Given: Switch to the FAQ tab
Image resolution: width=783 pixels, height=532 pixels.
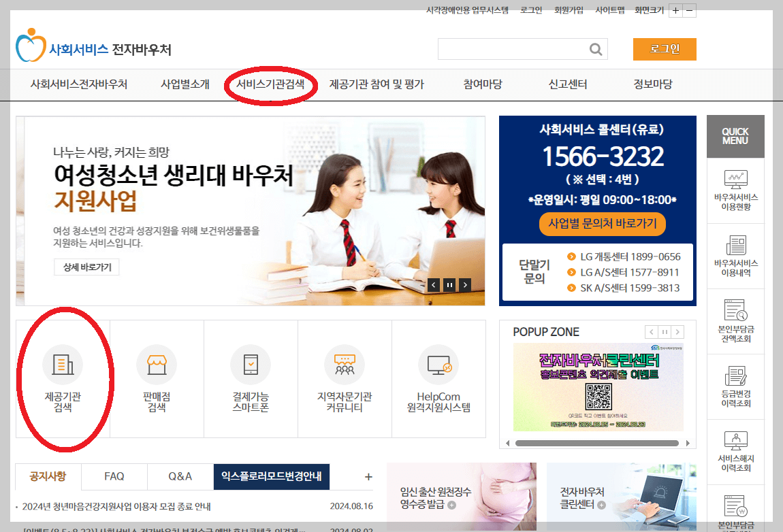Looking at the screenshot, I should coord(114,476).
